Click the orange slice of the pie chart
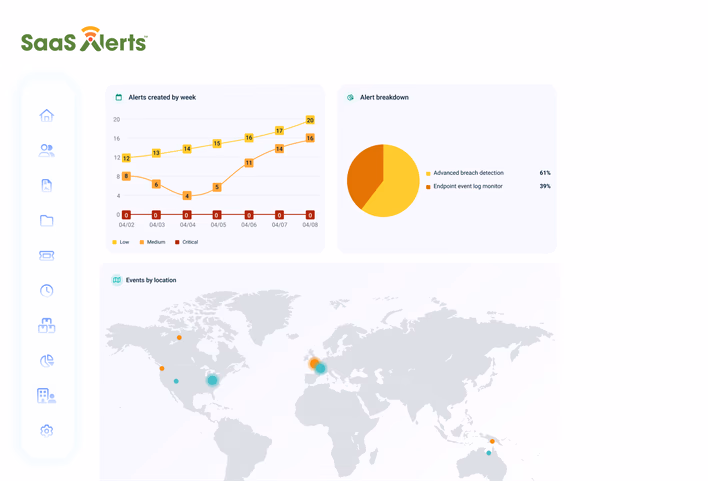 pyautogui.click(x=364, y=175)
